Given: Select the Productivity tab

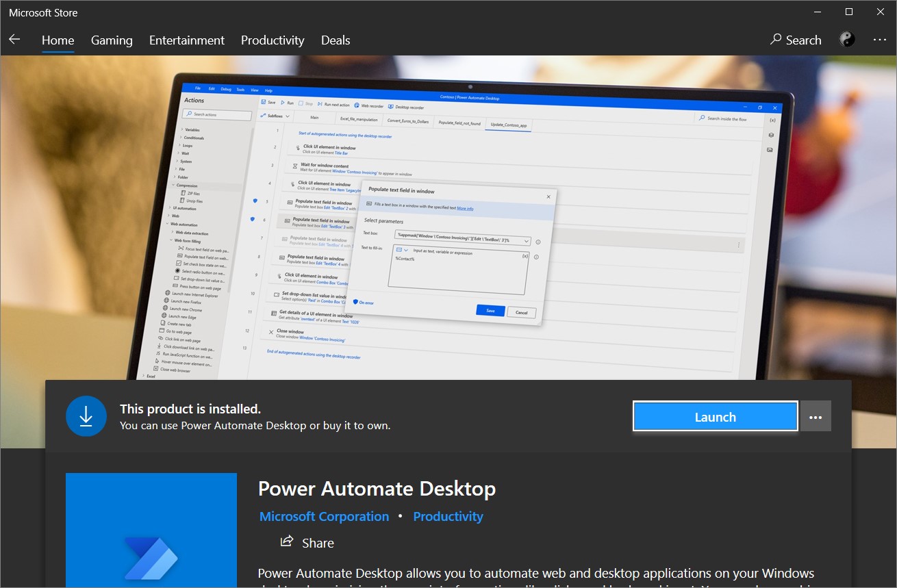Looking at the screenshot, I should coord(273,40).
